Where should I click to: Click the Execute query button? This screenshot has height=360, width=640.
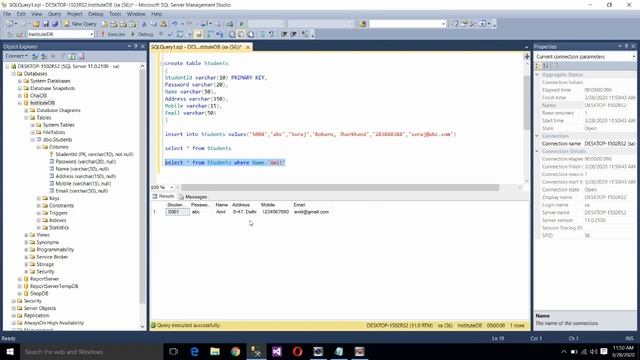[113, 34]
